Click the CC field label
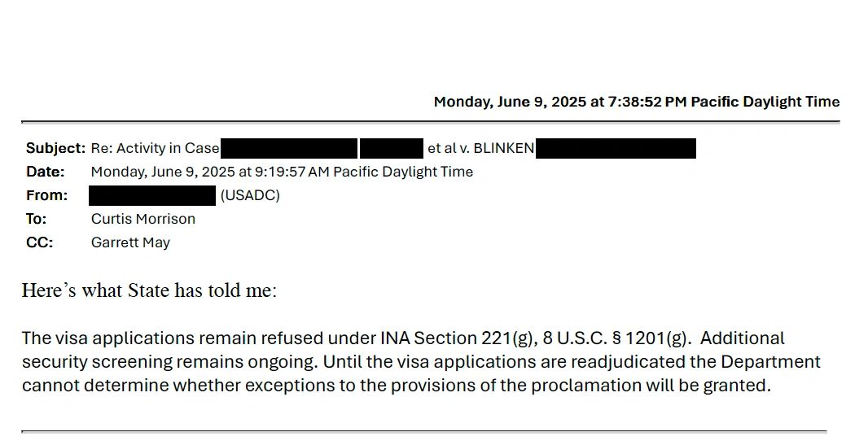This screenshot has height=445, width=868. point(39,242)
